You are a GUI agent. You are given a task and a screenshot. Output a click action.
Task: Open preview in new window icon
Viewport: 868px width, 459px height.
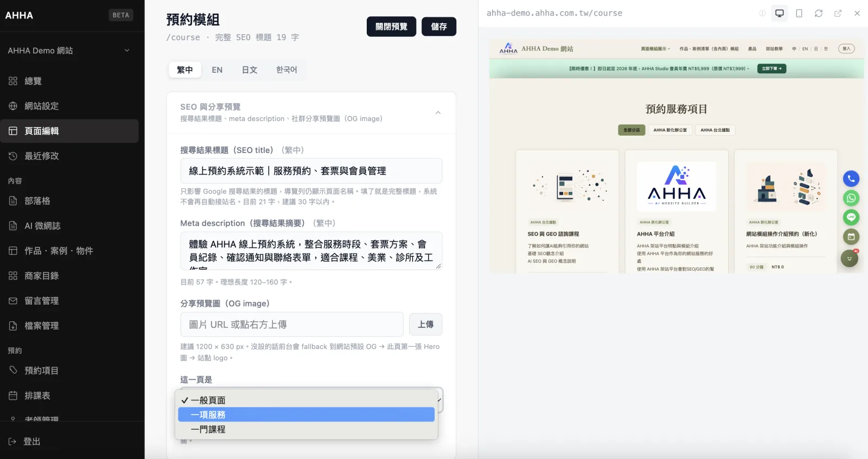click(838, 13)
